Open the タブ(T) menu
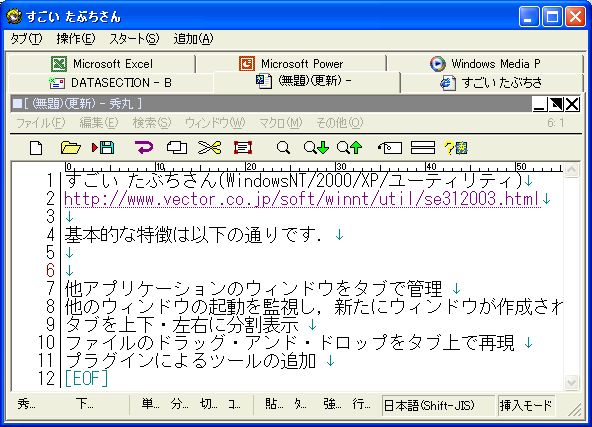 [x=26, y=39]
